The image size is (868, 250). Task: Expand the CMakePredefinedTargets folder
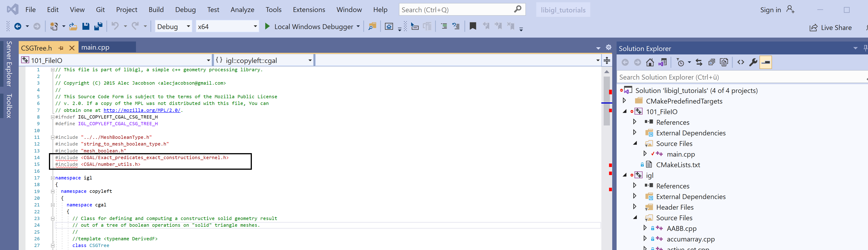click(624, 101)
